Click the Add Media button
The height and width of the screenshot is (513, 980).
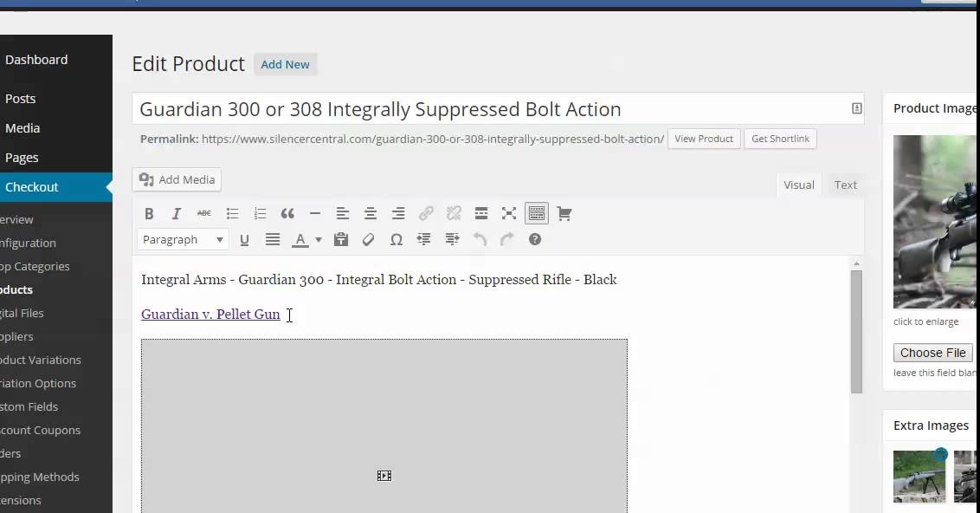pos(177,179)
